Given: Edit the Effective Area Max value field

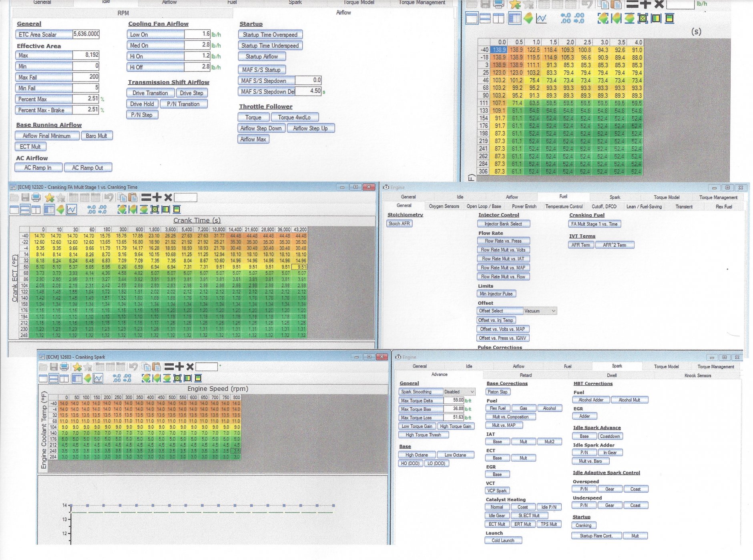Looking at the screenshot, I should click(86, 55).
